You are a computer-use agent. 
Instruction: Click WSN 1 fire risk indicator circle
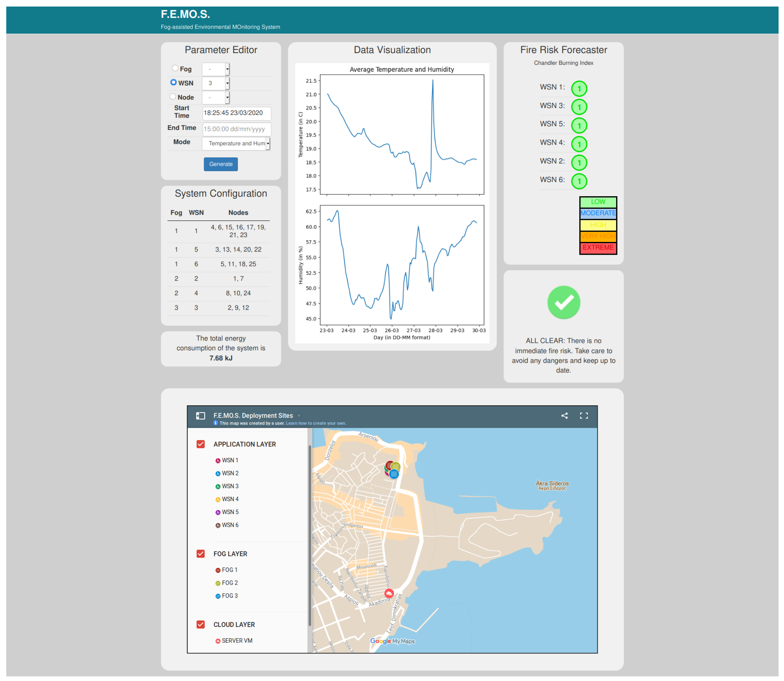pyautogui.click(x=579, y=89)
